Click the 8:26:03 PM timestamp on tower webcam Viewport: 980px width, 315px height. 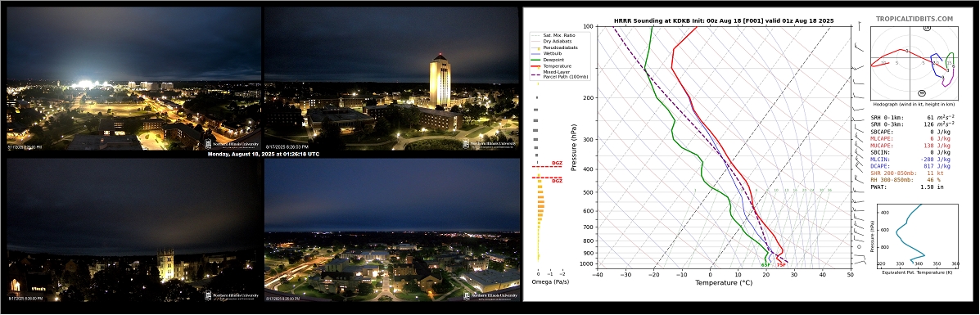tap(287, 147)
